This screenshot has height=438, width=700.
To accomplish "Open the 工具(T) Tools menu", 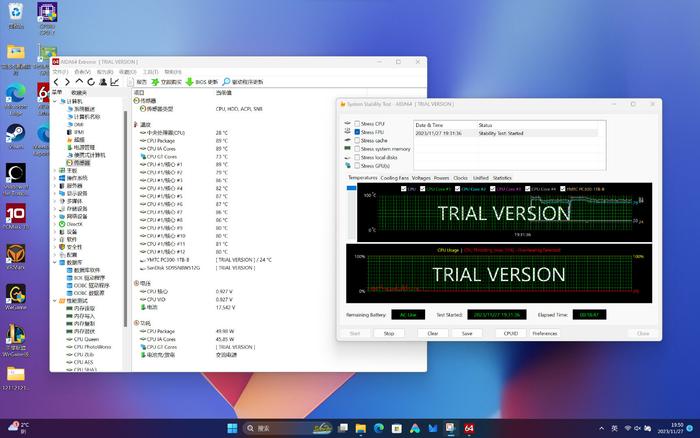I will pyautogui.click(x=150, y=72).
